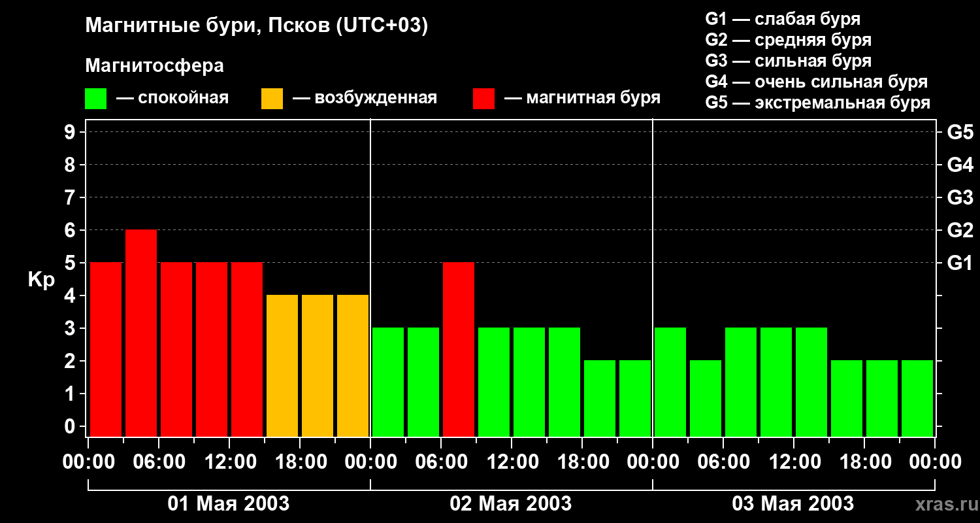
Task: Click the '03 Мая 2003' date label
Action: (x=793, y=504)
